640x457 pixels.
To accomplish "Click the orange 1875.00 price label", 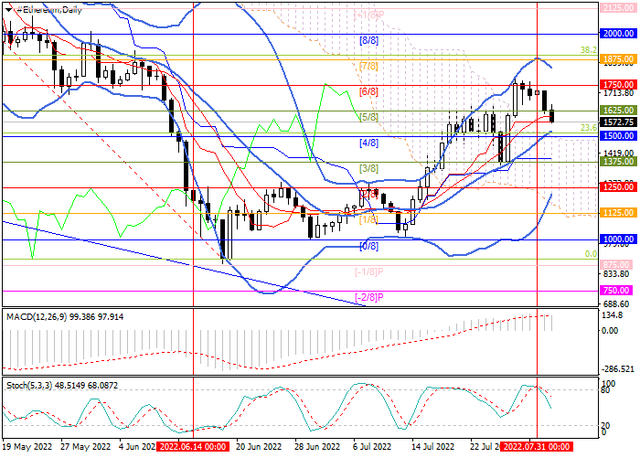I will pos(614,59).
